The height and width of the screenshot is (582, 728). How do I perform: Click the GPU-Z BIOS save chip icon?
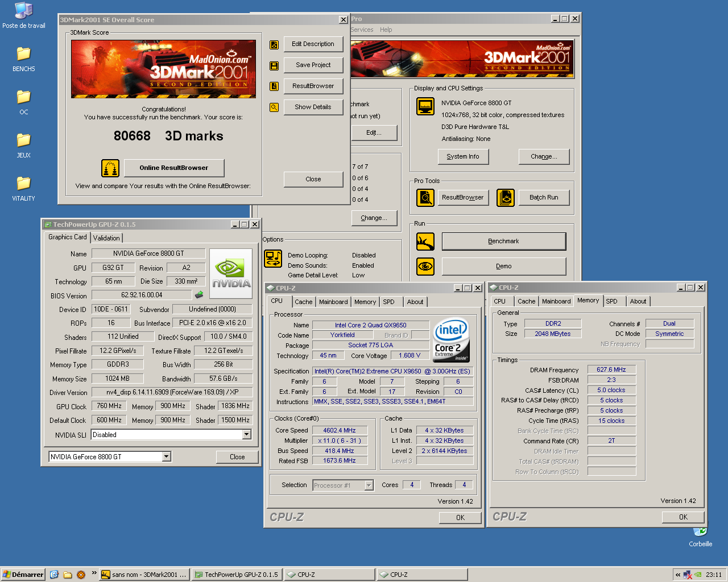[199, 295]
